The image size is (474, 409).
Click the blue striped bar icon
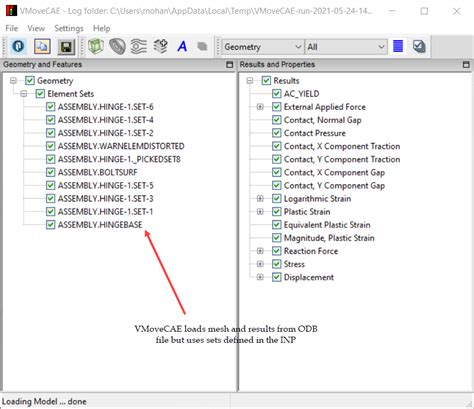tap(398, 46)
